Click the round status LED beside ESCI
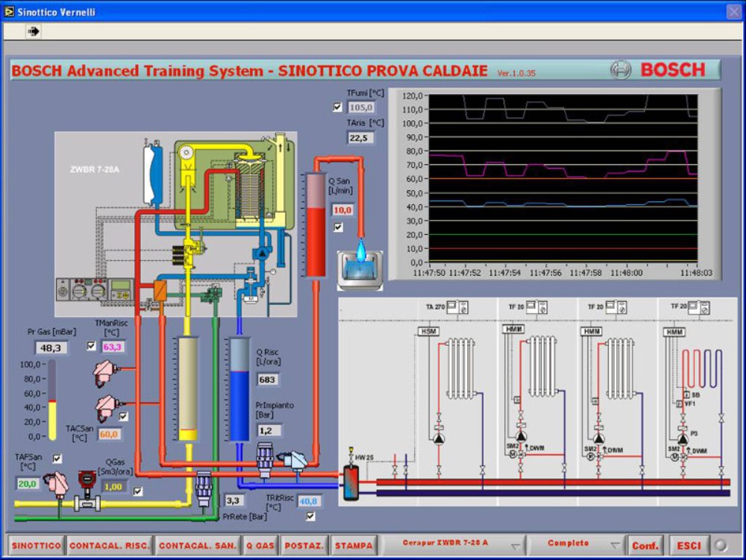This screenshot has width=746, height=560. pos(721,545)
